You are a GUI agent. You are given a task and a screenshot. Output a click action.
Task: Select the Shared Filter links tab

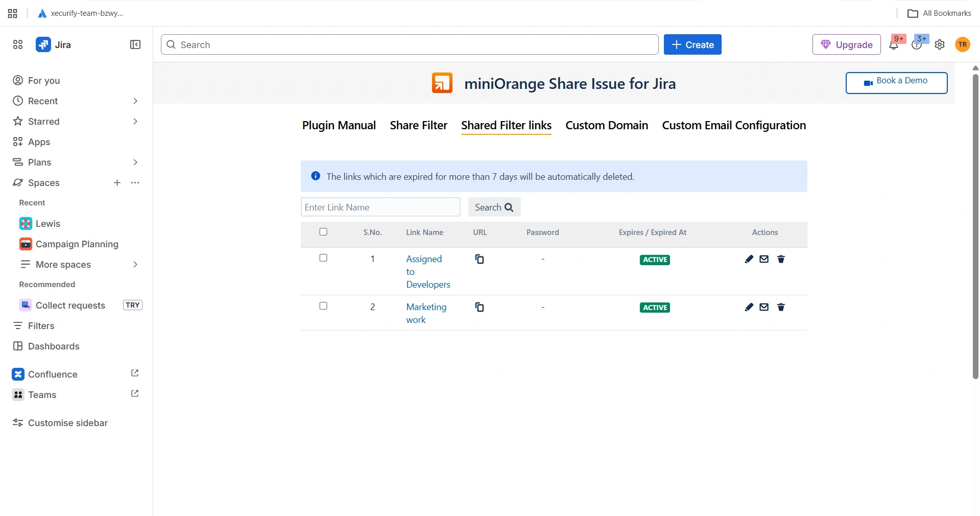tap(506, 126)
